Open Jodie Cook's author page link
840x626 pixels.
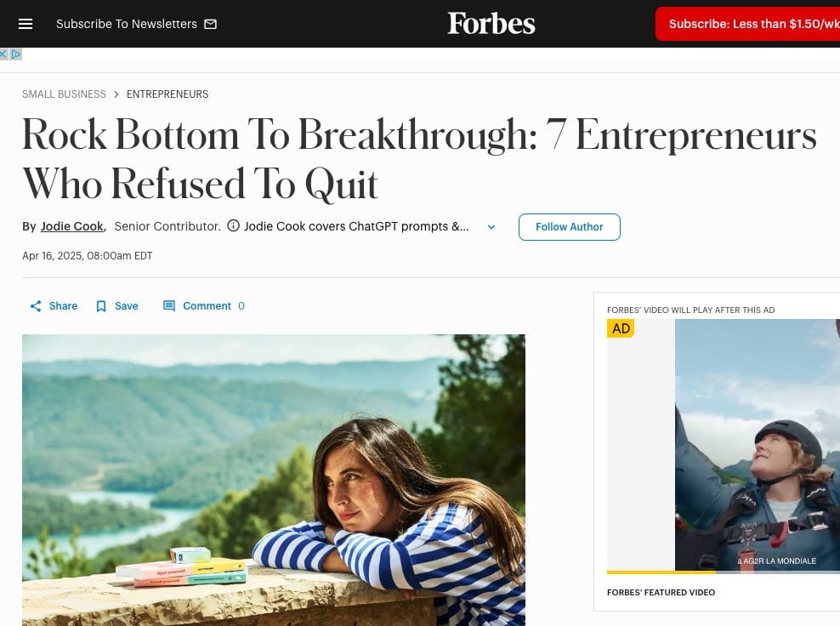[x=72, y=226]
